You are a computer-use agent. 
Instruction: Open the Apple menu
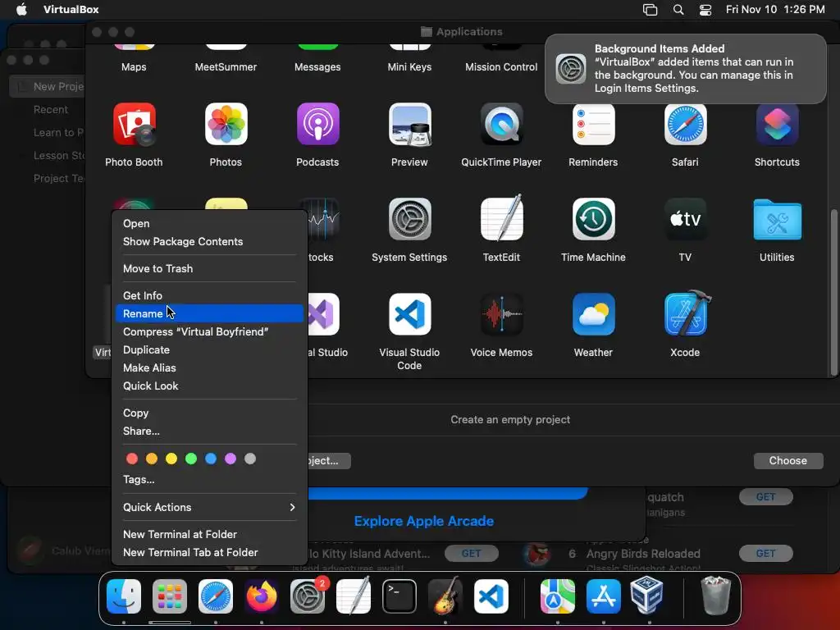click(x=21, y=10)
